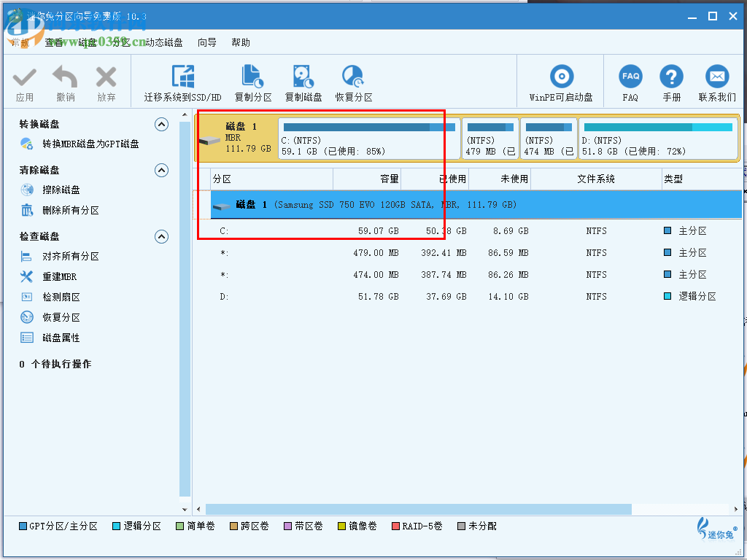
Task: Click the 撤销 undo button
Action: [x=64, y=81]
